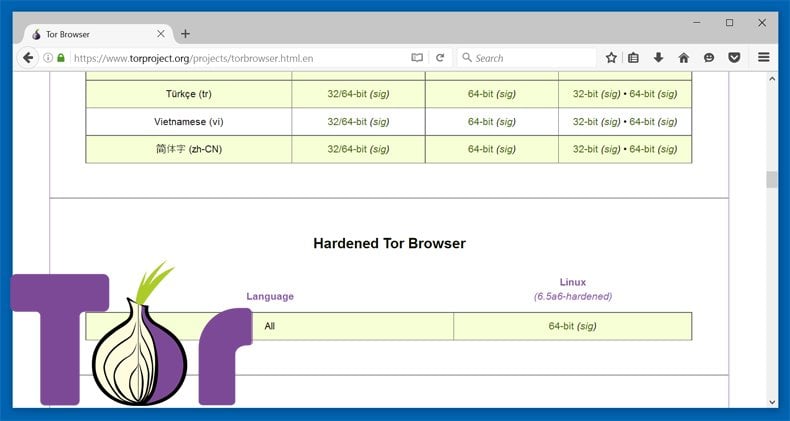790x421 pixels.
Task: Open sig for Türkçe 32/64-bit download
Action: tap(379, 94)
